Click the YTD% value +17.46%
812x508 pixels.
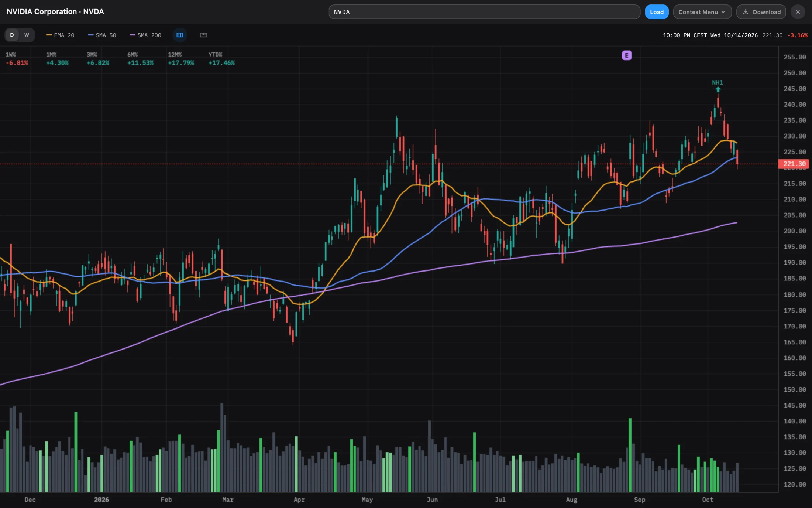point(221,63)
